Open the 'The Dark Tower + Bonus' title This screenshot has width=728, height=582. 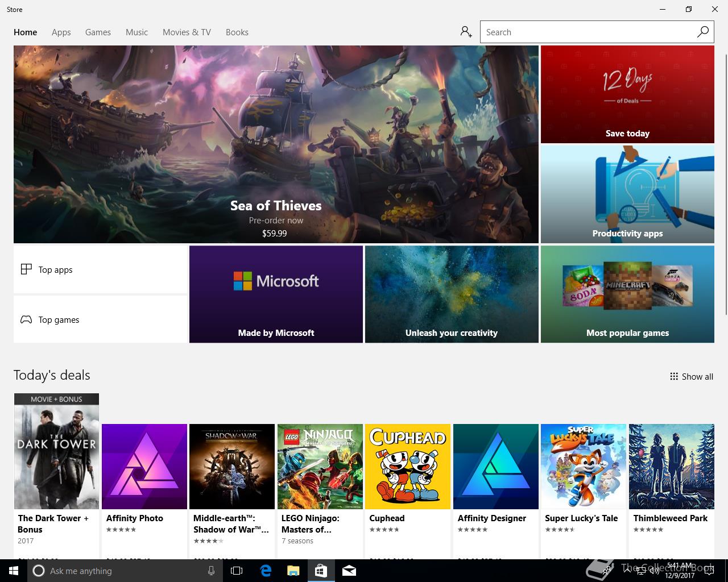53,523
